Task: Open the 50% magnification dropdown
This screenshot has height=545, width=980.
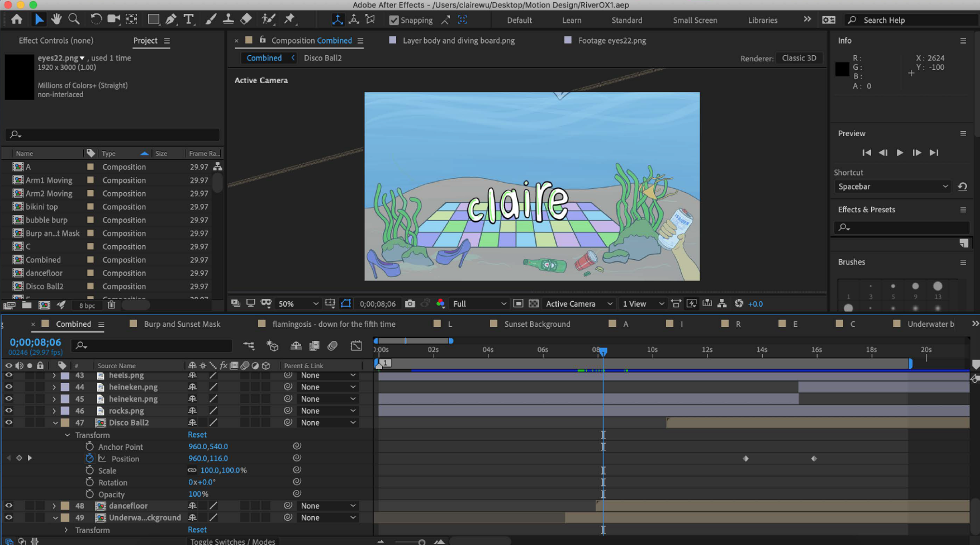Action: point(297,303)
